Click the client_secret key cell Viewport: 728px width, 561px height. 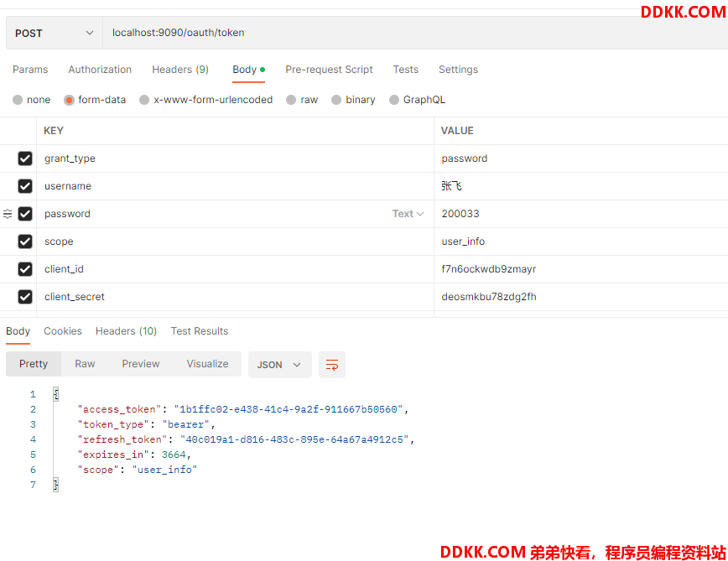pos(235,297)
